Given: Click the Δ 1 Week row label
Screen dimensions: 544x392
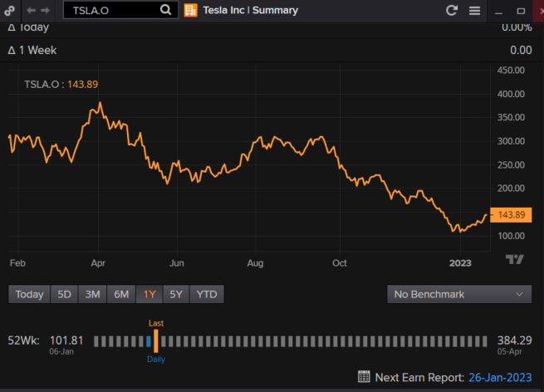Looking at the screenshot, I should [x=32, y=51].
